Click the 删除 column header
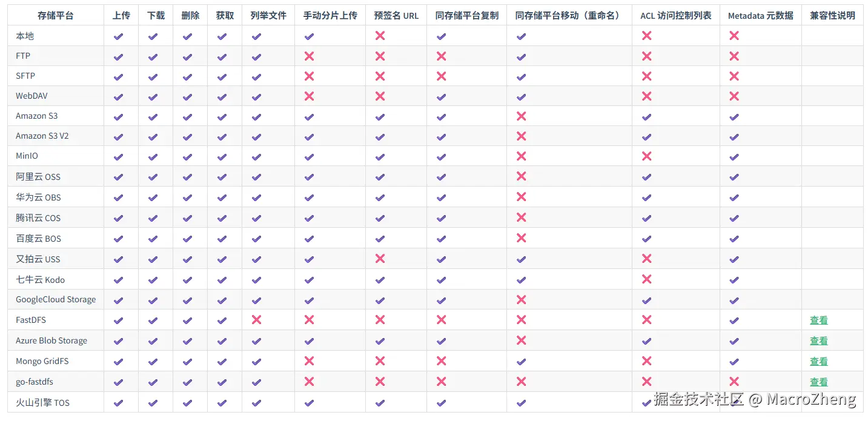The width and height of the screenshot is (868, 421). pyautogui.click(x=190, y=15)
